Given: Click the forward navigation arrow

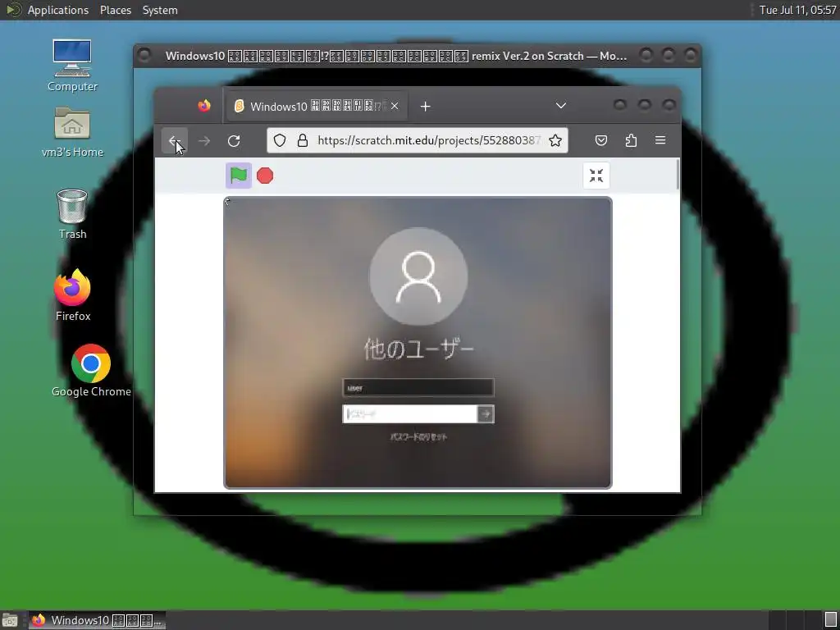Looking at the screenshot, I should (204, 141).
